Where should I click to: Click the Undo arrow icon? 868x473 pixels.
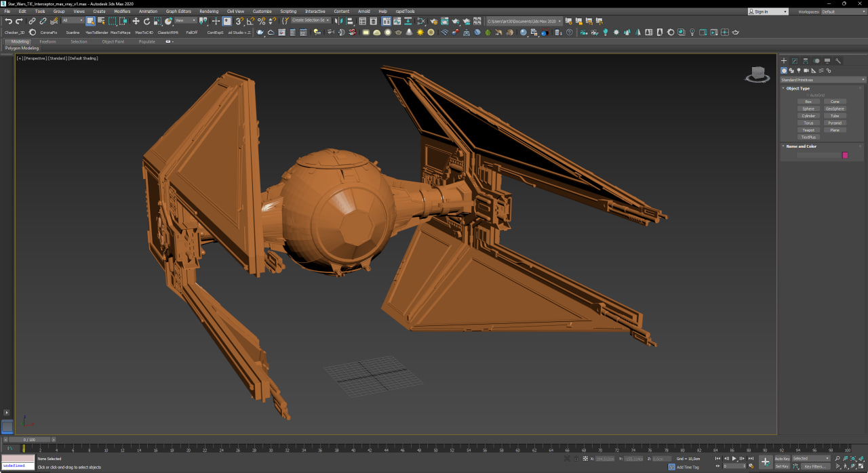point(8,21)
